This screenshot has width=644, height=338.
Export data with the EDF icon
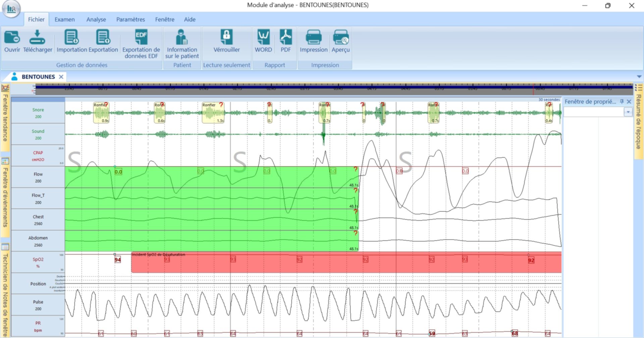tap(141, 38)
